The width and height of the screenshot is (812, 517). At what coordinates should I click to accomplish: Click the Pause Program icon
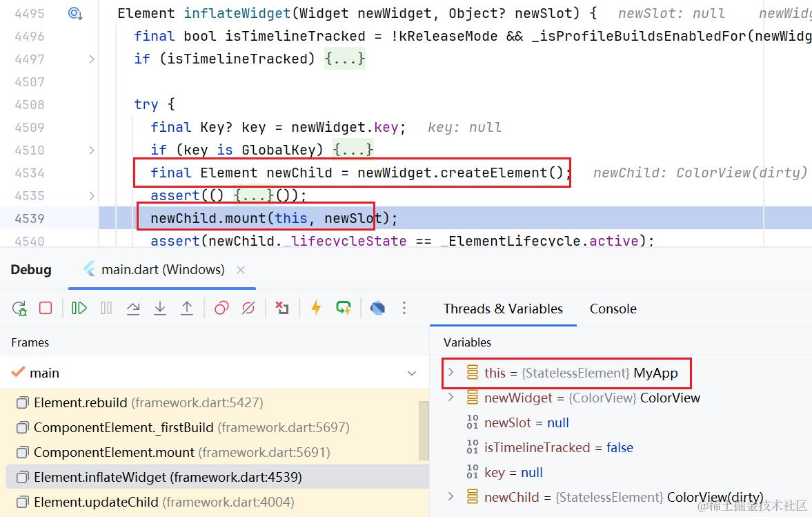tap(106, 309)
